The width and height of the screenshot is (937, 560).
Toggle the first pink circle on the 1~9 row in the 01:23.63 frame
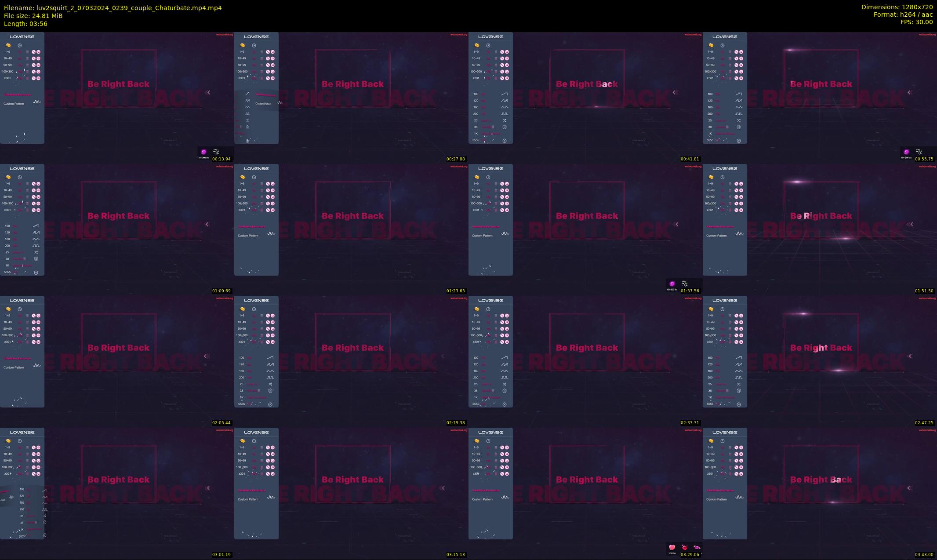268,184
